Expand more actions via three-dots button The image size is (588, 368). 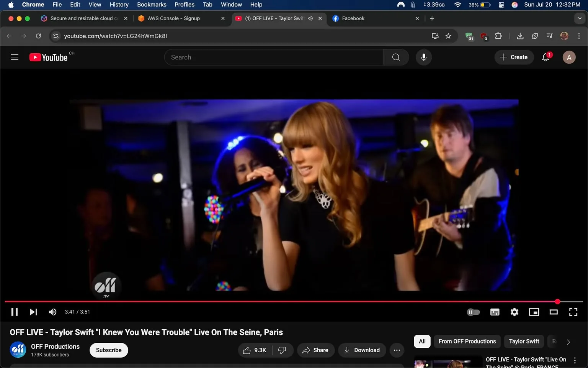pyautogui.click(x=397, y=350)
